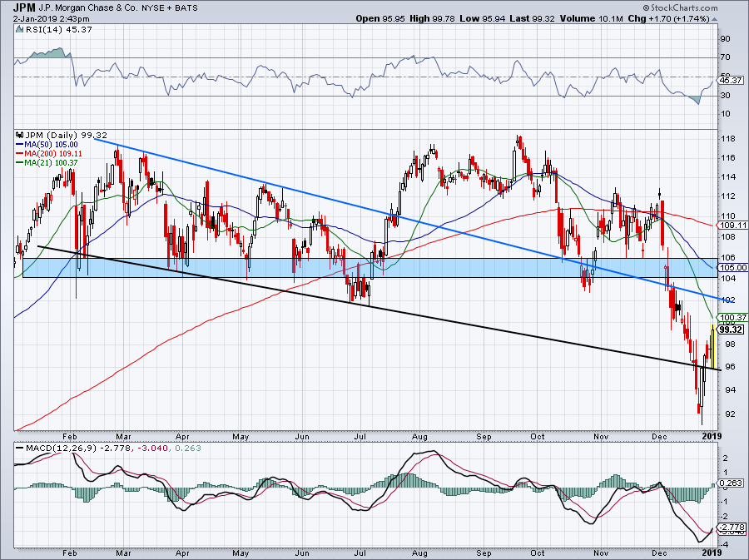Click the "Open 95.95" value
The height and width of the screenshot is (560, 749).
(x=380, y=18)
